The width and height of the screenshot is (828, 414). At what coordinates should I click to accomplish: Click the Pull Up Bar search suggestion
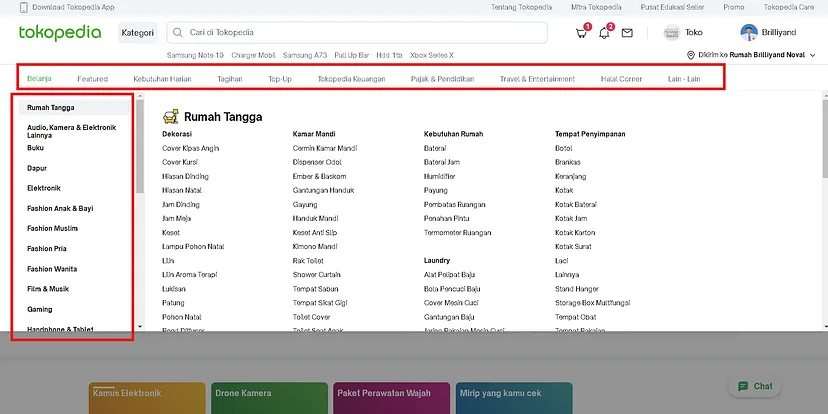point(352,55)
